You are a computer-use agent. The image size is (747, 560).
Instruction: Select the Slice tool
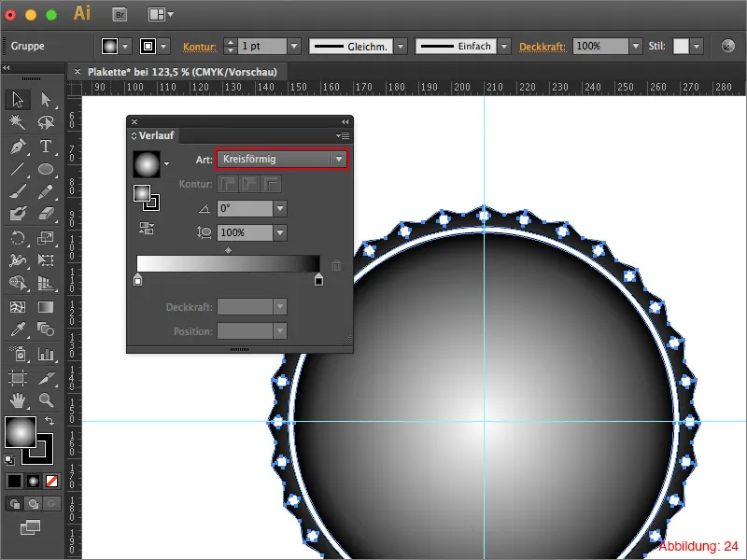point(46,378)
